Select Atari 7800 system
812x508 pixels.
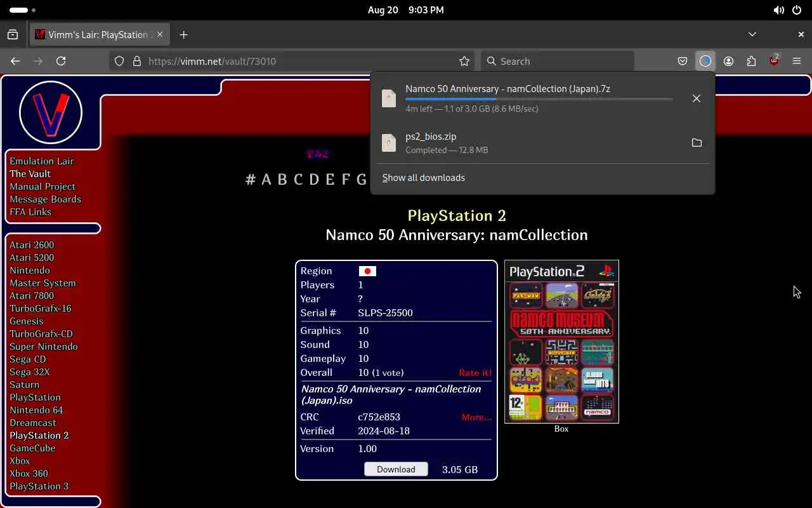point(32,296)
